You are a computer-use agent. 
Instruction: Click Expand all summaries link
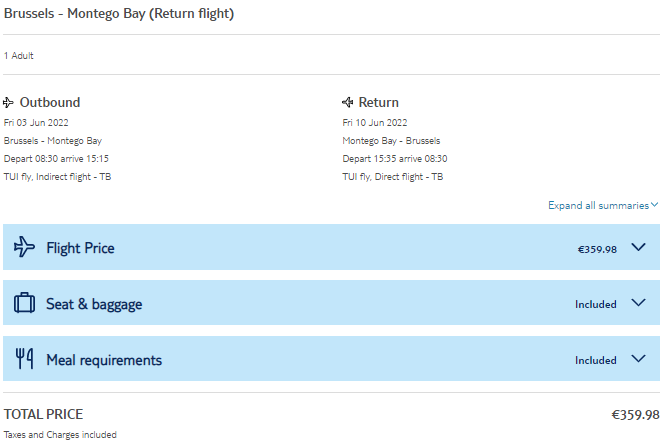tap(598, 205)
